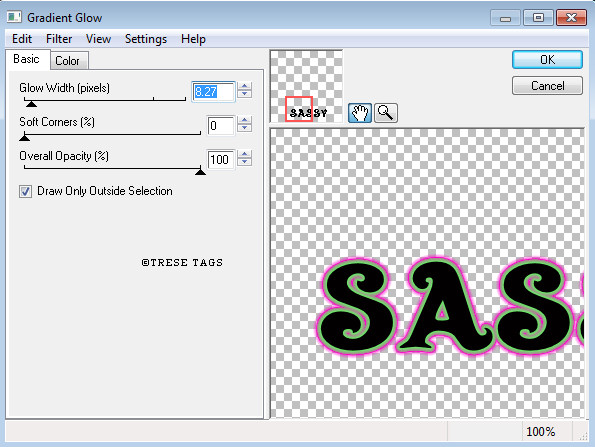
Task: Click the Overall Opacity slider handle
Action: point(200,172)
